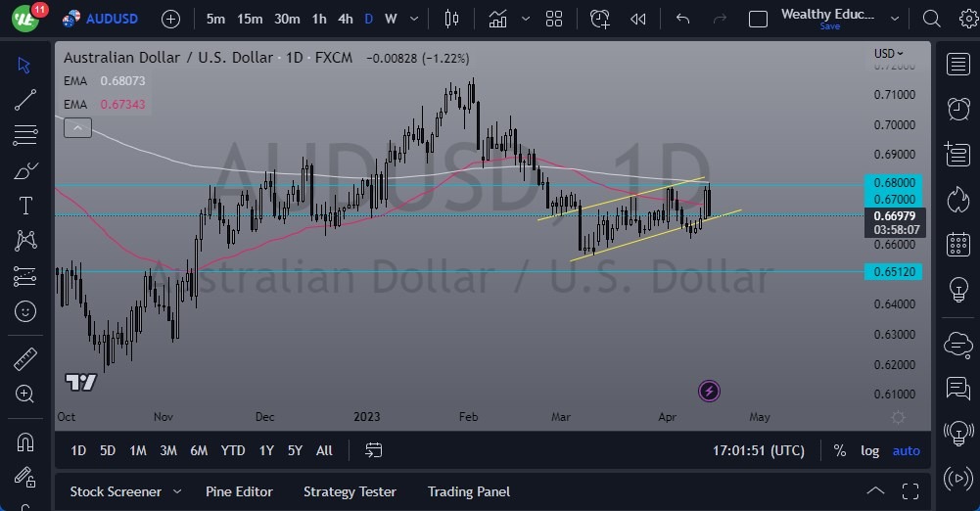Open the emoji icons tool
Screen dimensions: 980x511
(25, 311)
